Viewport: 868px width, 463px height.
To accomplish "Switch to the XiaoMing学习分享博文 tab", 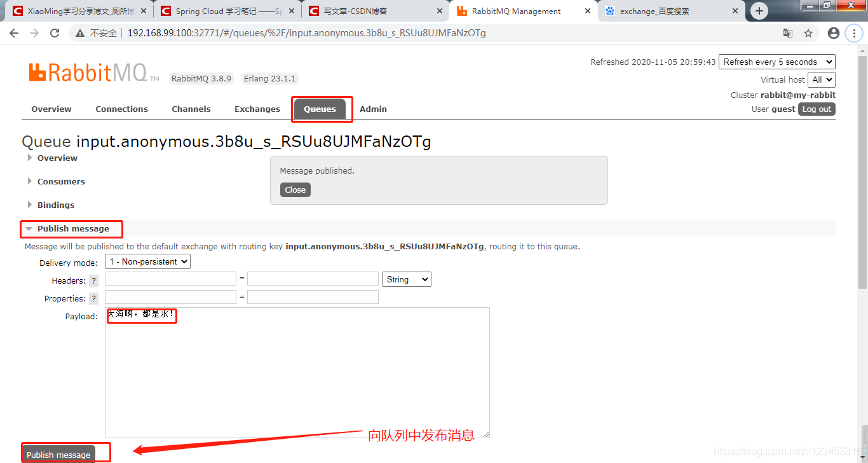I will (x=81, y=11).
